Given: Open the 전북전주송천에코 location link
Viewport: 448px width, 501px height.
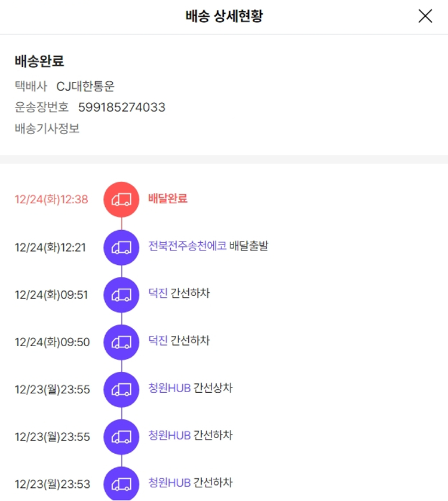Looking at the screenshot, I should pyautogui.click(x=187, y=246).
